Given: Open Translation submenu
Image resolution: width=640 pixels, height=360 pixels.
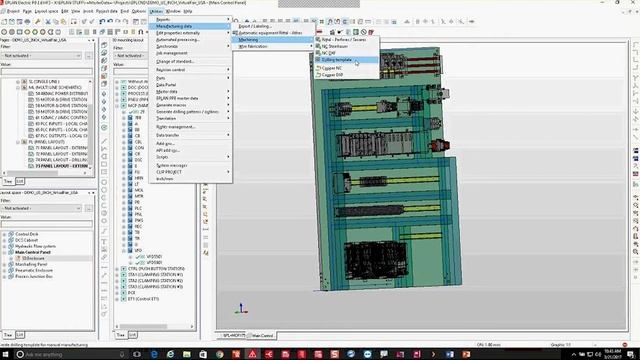Looking at the screenshot, I should click(191, 118).
